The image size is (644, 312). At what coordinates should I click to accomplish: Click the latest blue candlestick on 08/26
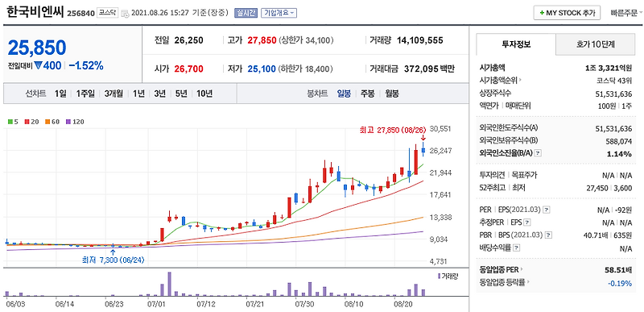[x=423, y=149]
